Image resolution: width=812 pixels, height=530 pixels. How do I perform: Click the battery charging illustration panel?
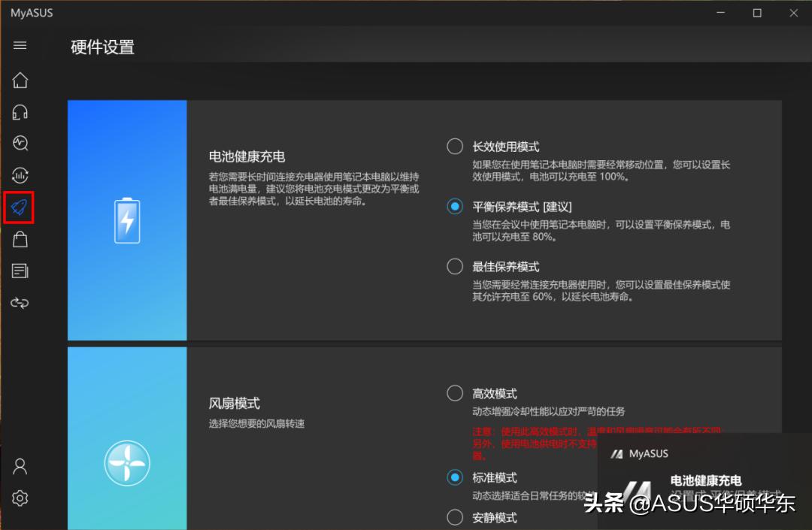(x=126, y=220)
